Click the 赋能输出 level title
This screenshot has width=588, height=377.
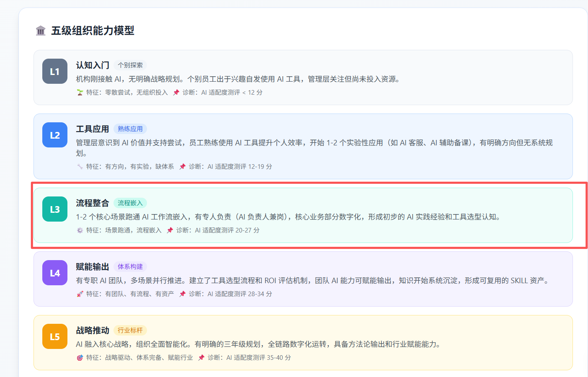(x=93, y=266)
